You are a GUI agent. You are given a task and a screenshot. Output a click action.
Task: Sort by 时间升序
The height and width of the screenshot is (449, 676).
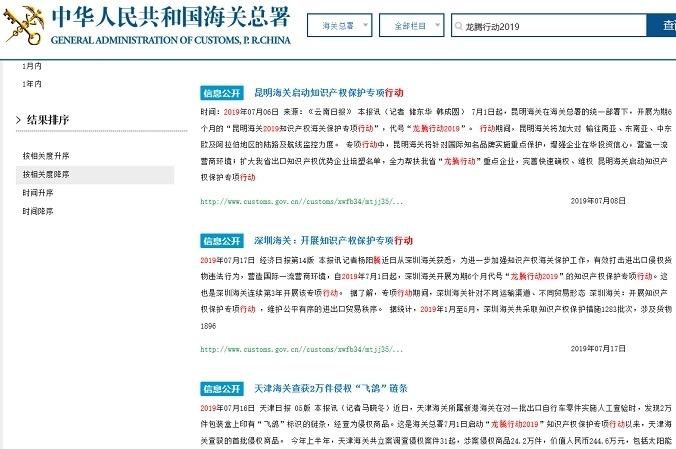click(x=38, y=193)
